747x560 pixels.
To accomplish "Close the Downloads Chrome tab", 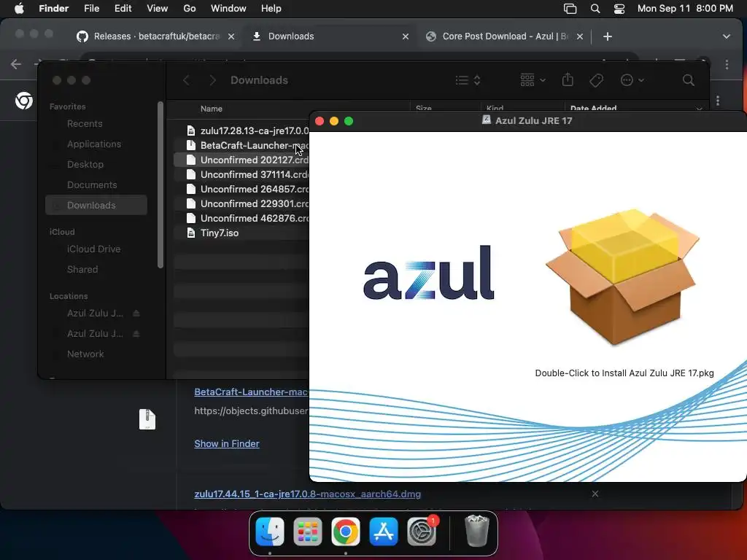I will coord(406,36).
